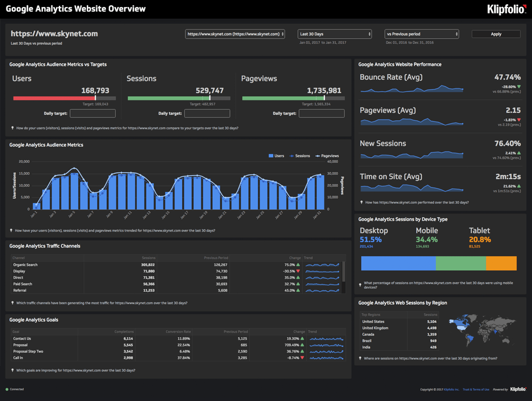The width and height of the screenshot is (532, 401).
Task: Sort by Sessions column in Traffic Channels
Action: point(148,258)
